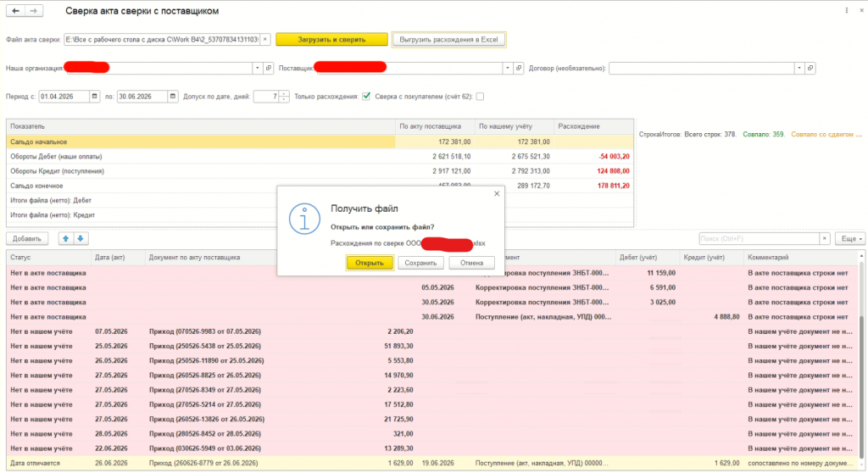
Task: Click 'Загрузить и сверить' button
Action: click(x=332, y=39)
